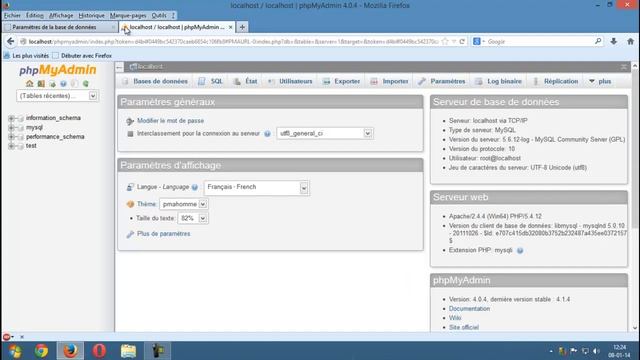
Task: Click Les plus visités bookmark
Action: click(27, 56)
